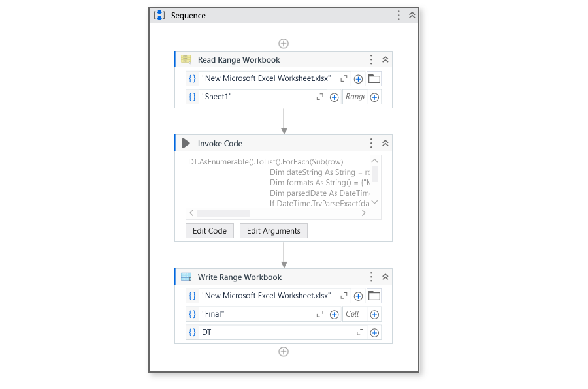Collapse the Sequence container
Viewport: 588px width, 389px height.
[x=412, y=16]
